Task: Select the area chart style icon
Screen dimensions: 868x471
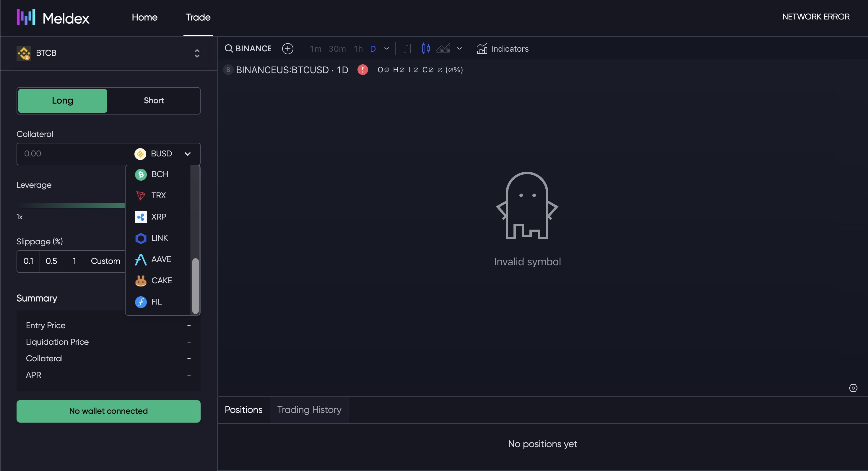Action: coord(443,48)
